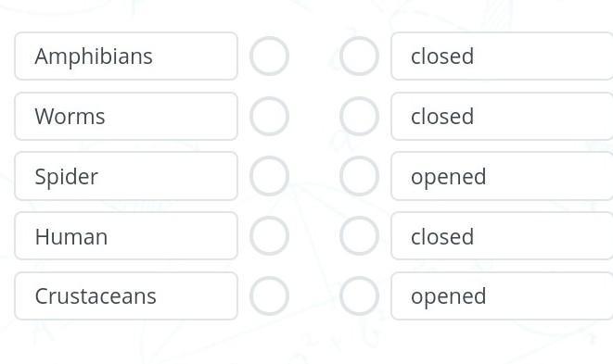The width and height of the screenshot is (613, 364).
Task: Click the Worms item box
Action: coord(126,116)
